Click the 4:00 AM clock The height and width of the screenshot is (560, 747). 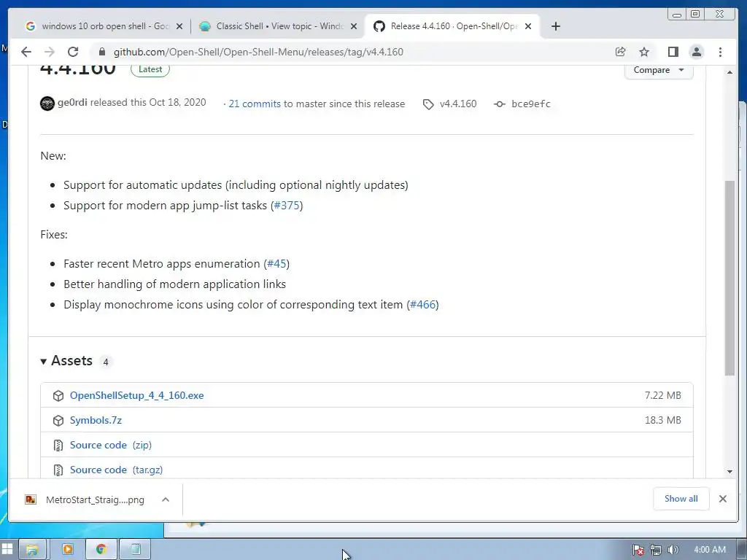[710, 550]
